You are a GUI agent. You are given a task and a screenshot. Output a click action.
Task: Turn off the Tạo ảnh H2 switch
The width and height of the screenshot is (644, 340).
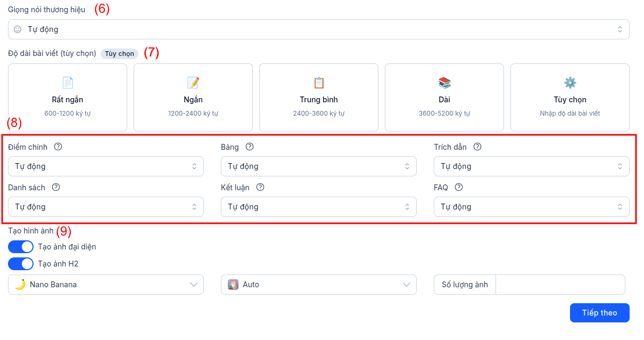21,264
